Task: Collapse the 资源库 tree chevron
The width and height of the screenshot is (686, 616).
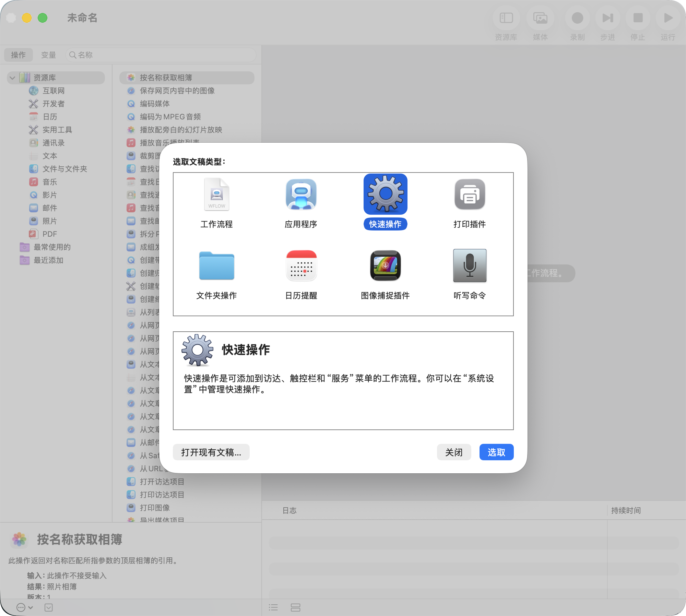Action: [x=12, y=78]
